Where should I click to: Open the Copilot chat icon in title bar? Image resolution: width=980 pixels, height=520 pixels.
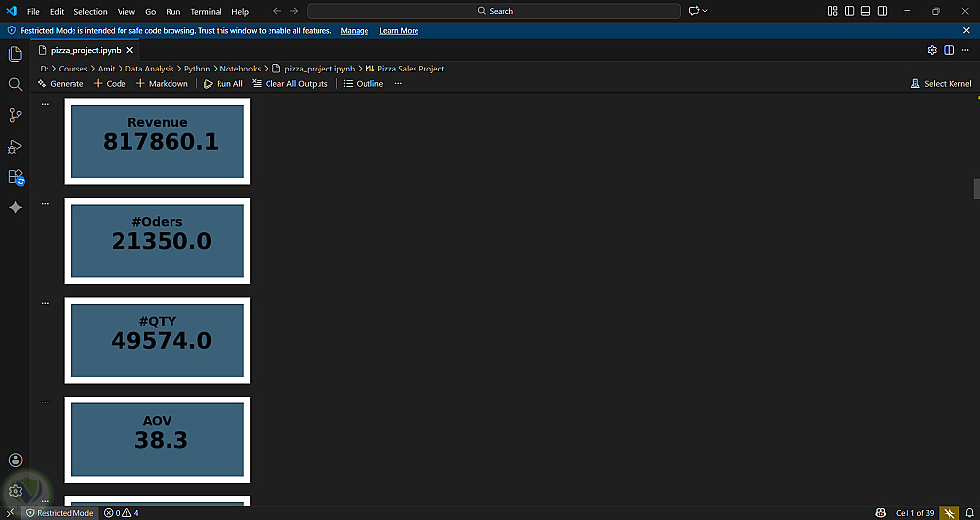pos(693,11)
